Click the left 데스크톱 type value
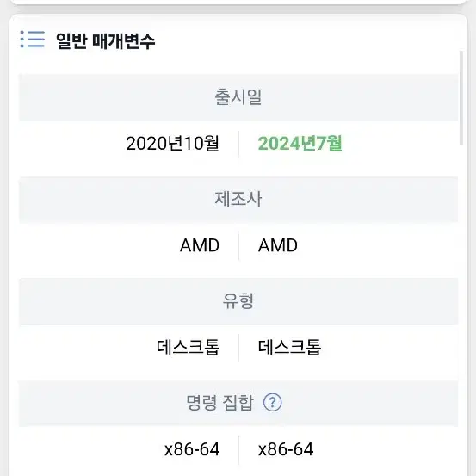Viewport: 476px width, 476px height. click(188, 347)
